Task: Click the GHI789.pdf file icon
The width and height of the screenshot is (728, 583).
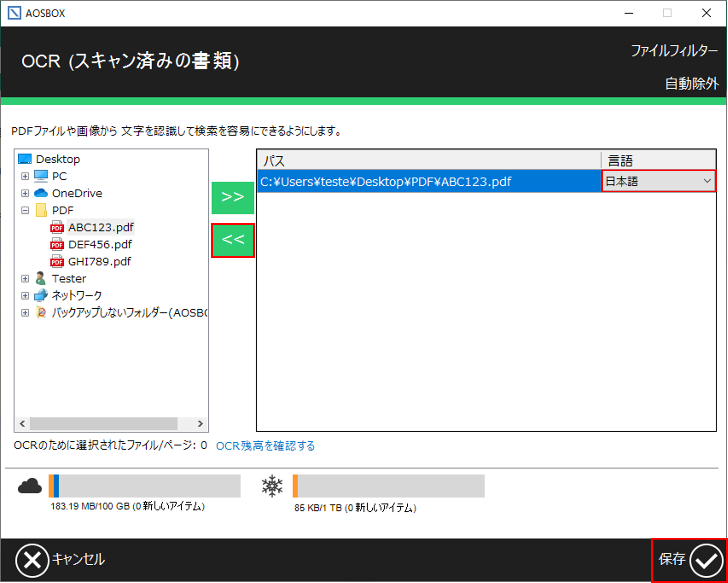Action: pyautogui.click(x=57, y=261)
